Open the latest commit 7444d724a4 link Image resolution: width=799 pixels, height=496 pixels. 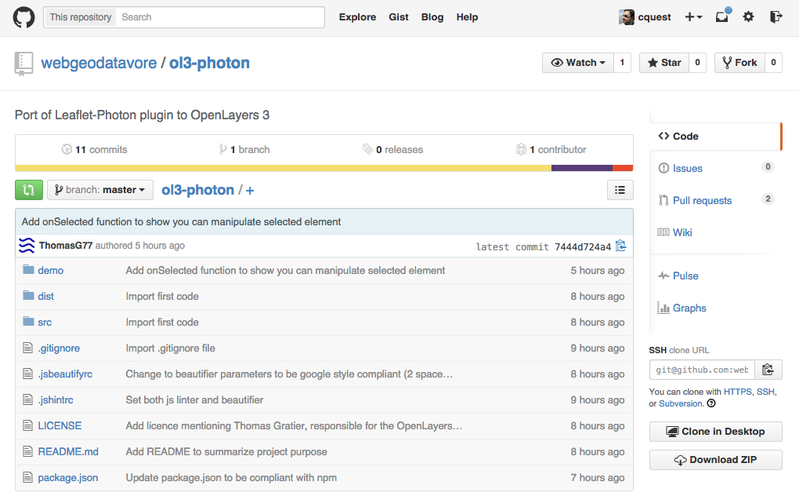pos(582,247)
